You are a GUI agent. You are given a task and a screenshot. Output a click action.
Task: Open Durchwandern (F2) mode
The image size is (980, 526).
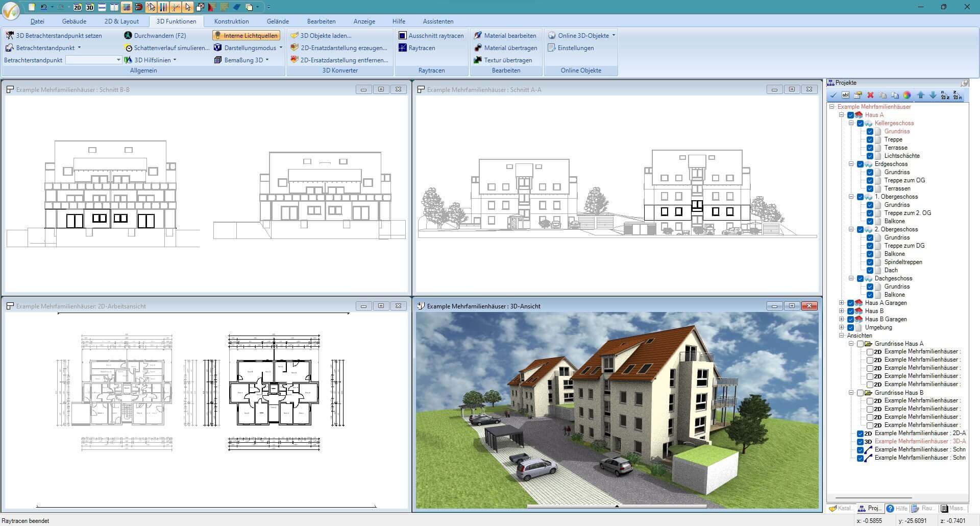[x=158, y=35]
